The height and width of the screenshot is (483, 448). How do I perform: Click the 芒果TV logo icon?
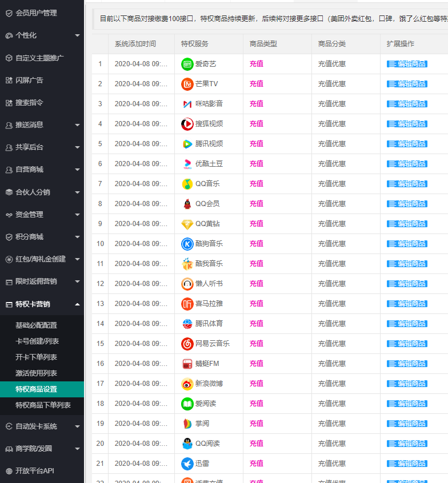(x=187, y=84)
